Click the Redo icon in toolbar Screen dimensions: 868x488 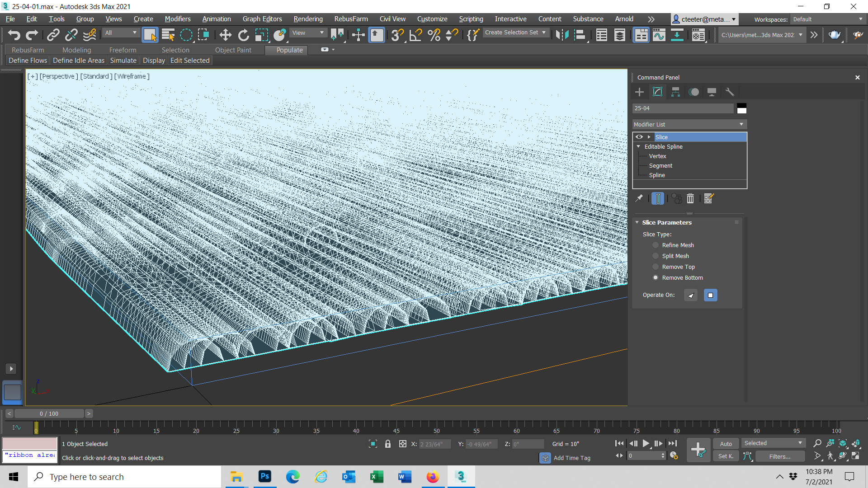[31, 34]
